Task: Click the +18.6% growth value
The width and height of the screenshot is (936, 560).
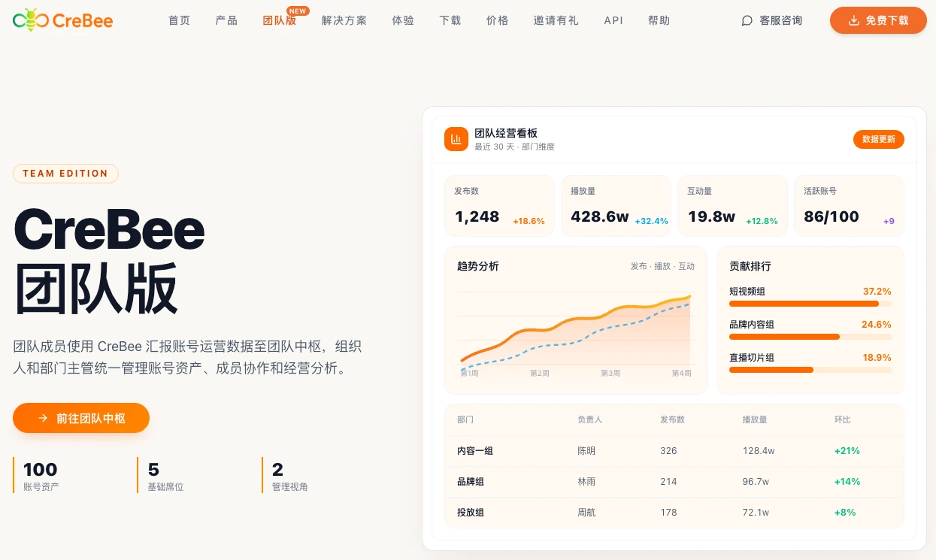Action: click(529, 221)
